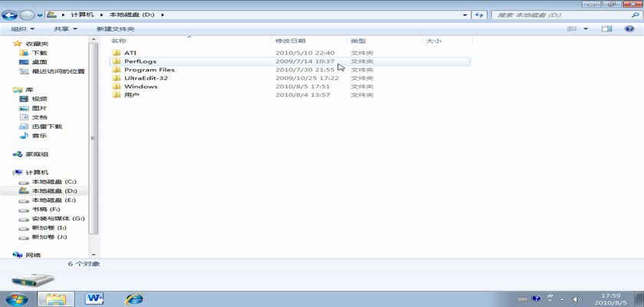Click 新建文件夹 (New folder) button
Viewport: 644px width, 307px height.
pyautogui.click(x=115, y=28)
